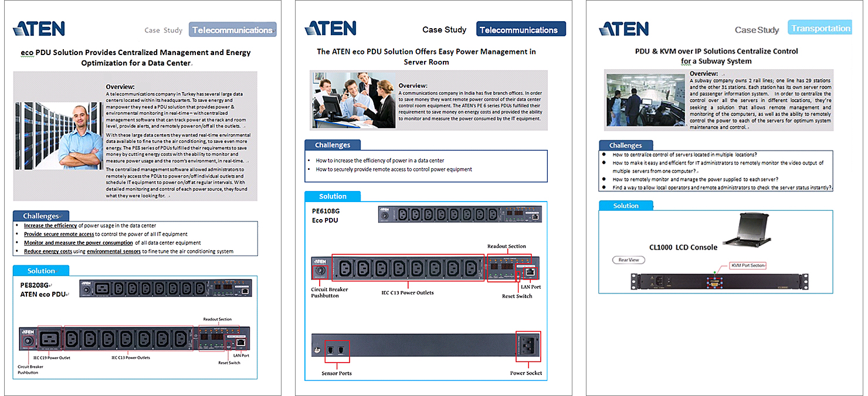Click the C19 outlet on the PE8208G front diagram

tap(49, 339)
